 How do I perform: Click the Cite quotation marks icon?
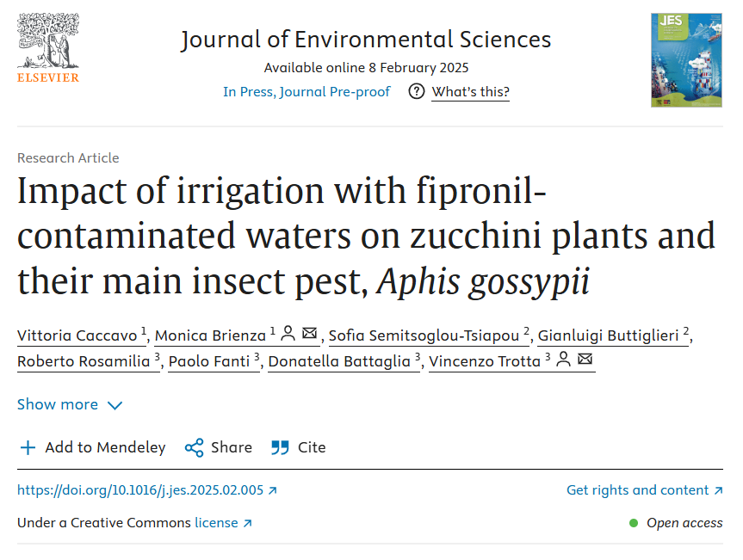pos(280,447)
